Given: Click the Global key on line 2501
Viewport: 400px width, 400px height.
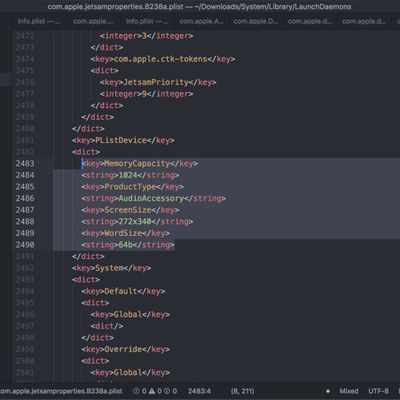Looking at the screenshot, I should 130,372.
